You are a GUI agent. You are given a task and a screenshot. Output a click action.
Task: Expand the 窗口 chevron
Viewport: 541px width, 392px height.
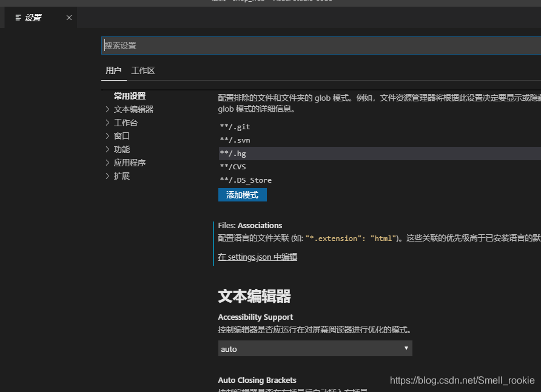pos(107,136)
